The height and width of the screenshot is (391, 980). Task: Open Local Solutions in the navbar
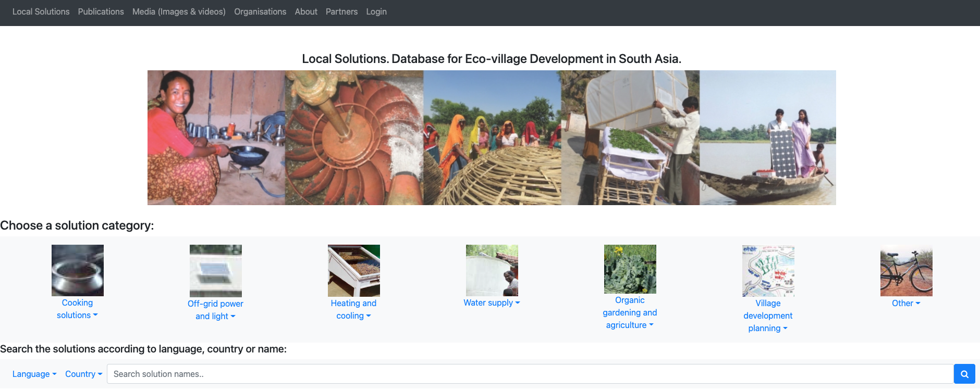(x=41, y=11)
